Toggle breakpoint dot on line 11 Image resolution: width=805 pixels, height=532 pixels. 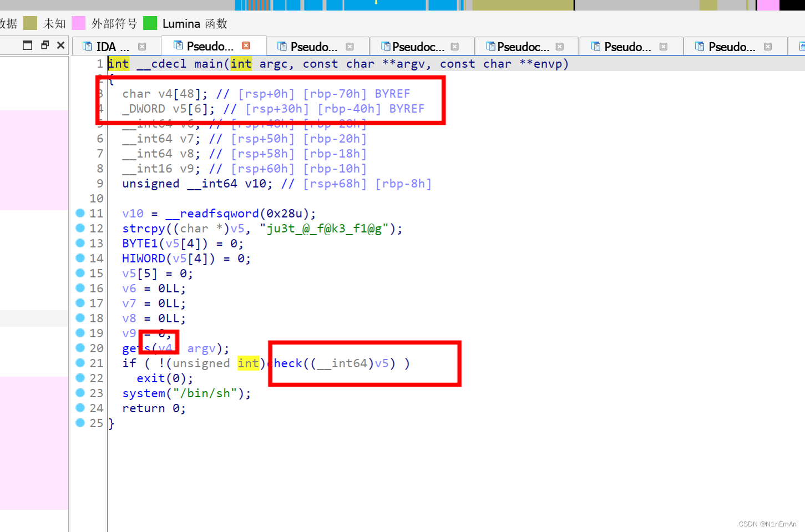(80, 213)
